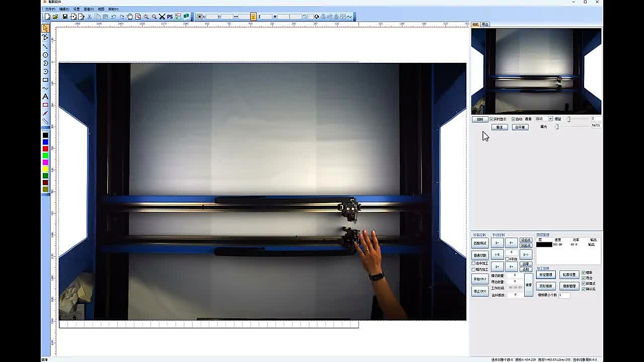Click the 自平衡 button
Viewport: 644px width, 362px height.
point(520,127)
